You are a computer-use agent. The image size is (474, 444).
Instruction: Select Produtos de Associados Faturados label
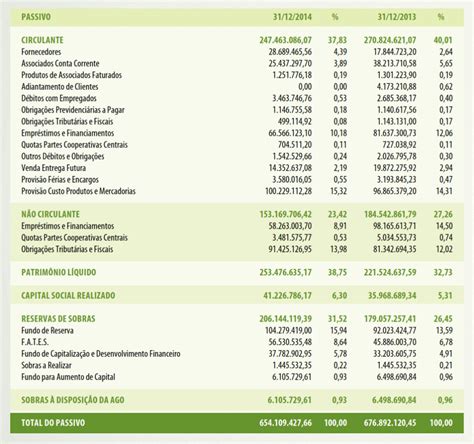pos(71,75)
